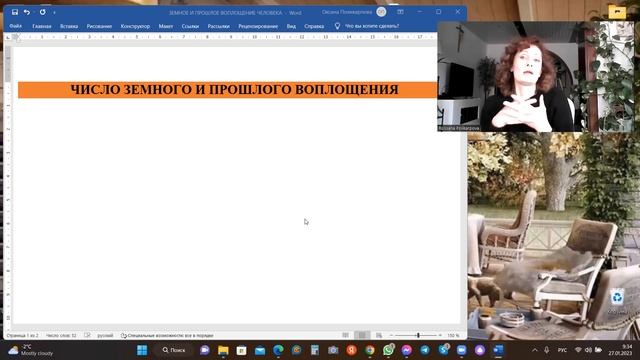
Task: Focus the 'Что вы хотите сделать?' search field
Action: [x=372, y=26]
